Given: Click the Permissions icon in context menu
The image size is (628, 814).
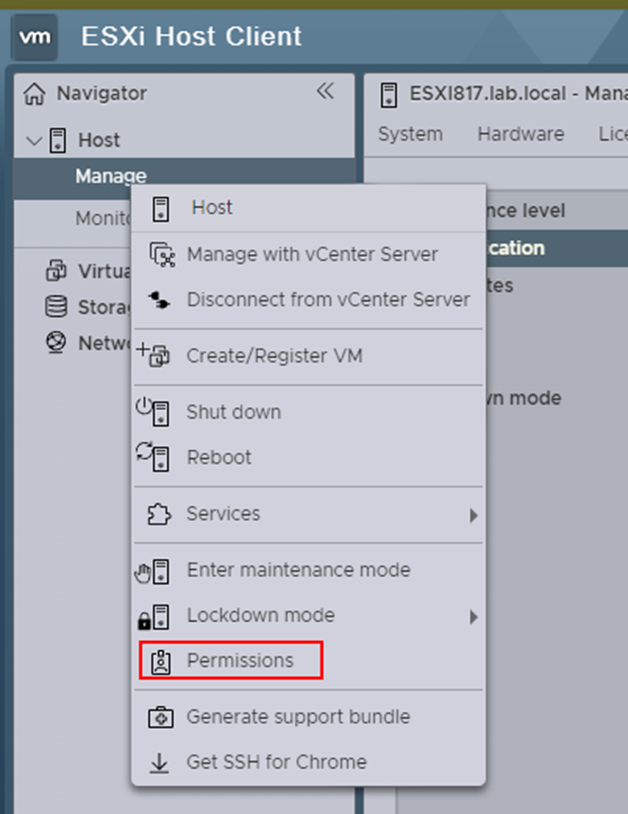Looking at the screenshot, I should tap(159, 661).
